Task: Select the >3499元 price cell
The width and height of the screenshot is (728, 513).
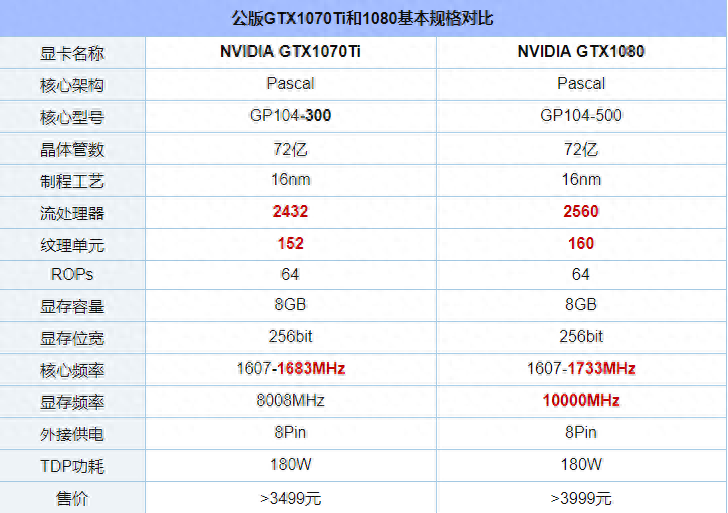Action: tap(290, 497)
